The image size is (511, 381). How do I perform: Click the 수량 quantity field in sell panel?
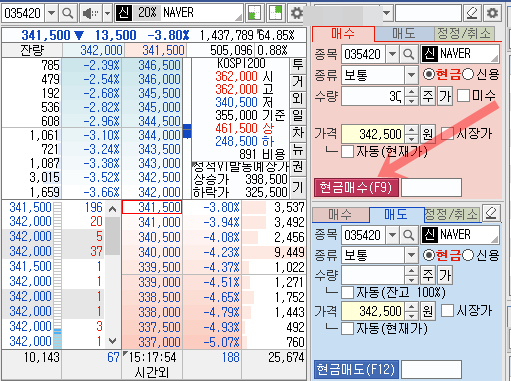pyautogui.click(x=373, y=275)
